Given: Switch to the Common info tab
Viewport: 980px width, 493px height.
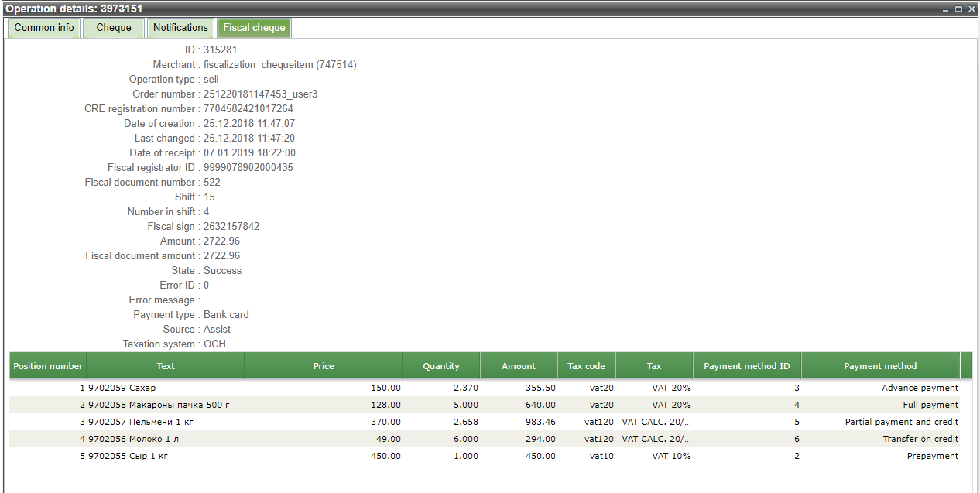Looking at the screenshot, I should tap(44, 28).
